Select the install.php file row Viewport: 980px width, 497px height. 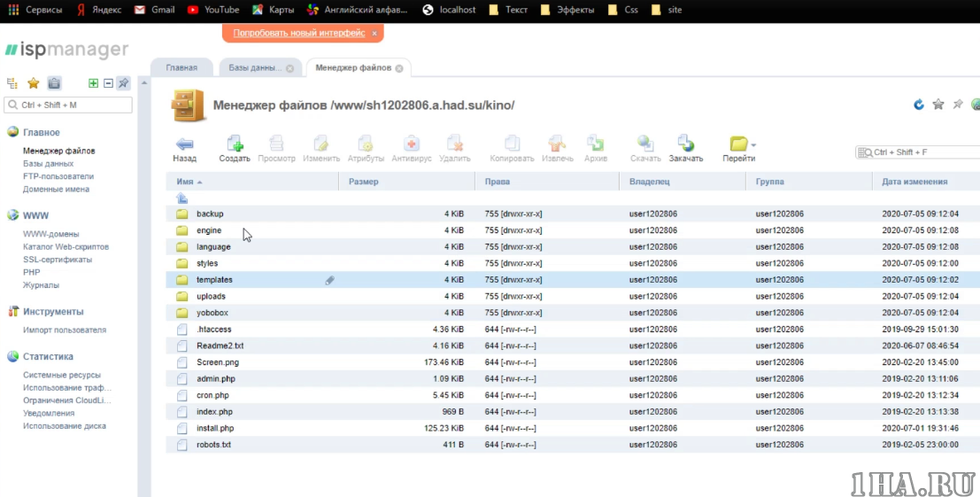pyautogui.click(x=215, y=428)
